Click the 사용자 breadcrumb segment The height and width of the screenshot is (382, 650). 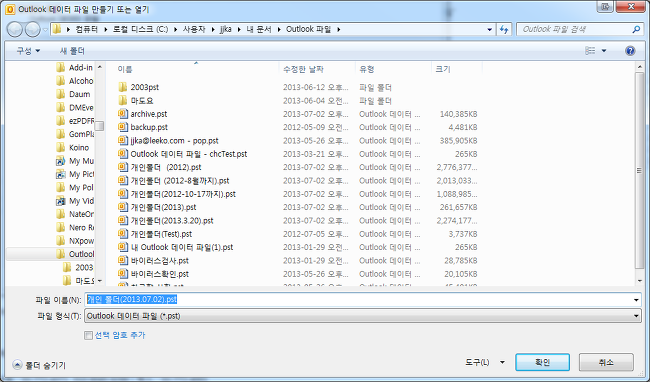pos(194,29)
